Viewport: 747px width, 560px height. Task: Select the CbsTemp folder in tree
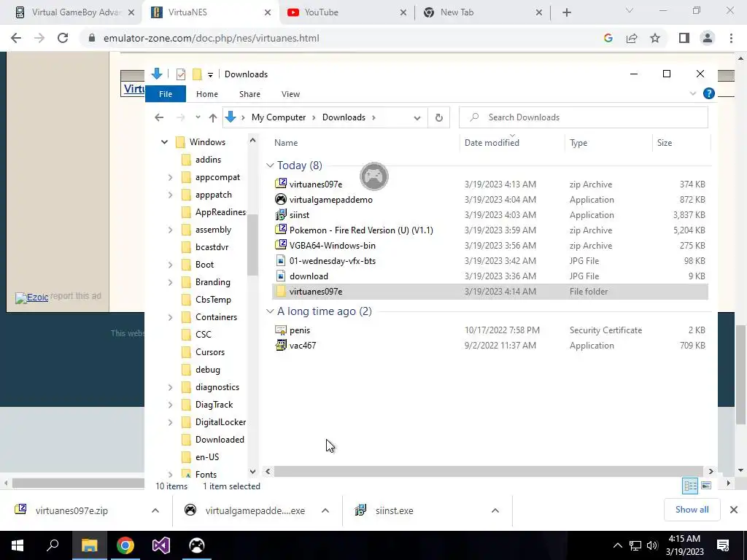pyautogui.click(x=213, y=300)
